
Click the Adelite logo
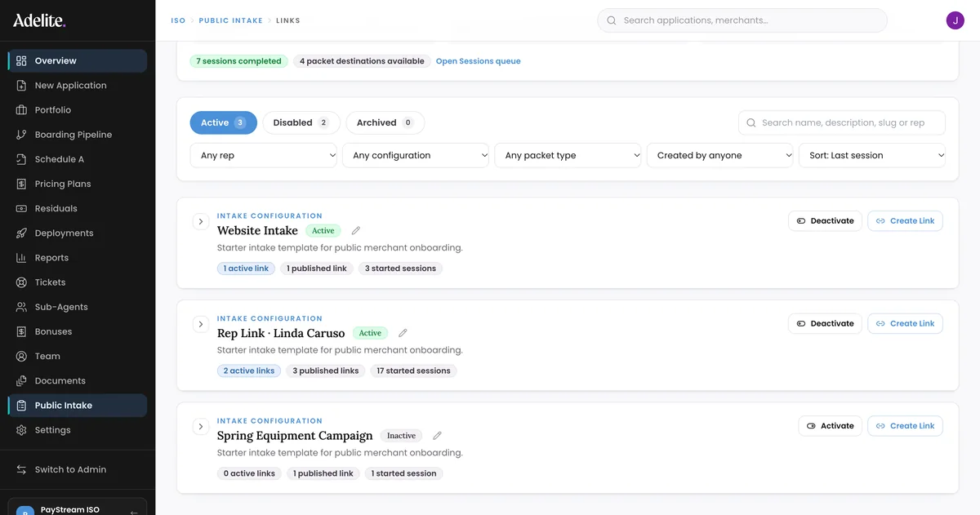pyautogui.click(x=39, y=20)
